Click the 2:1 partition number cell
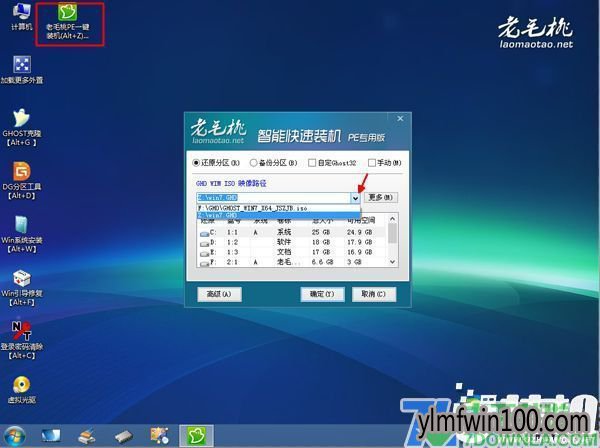 click(232, 262)
